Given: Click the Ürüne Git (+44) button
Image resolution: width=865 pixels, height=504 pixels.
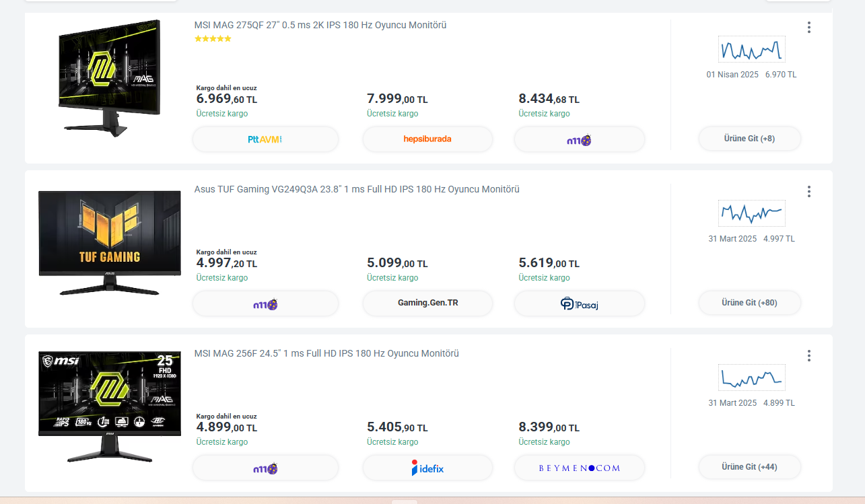Looking at the screenshot, I should (x=749, y=467).
